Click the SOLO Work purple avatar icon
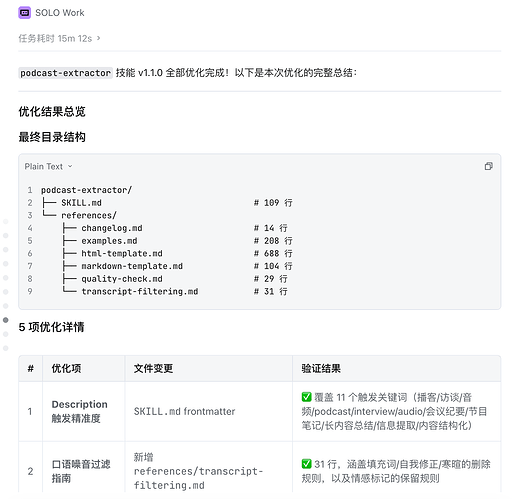The image size is (514, 499). click(x=24, y=13)
